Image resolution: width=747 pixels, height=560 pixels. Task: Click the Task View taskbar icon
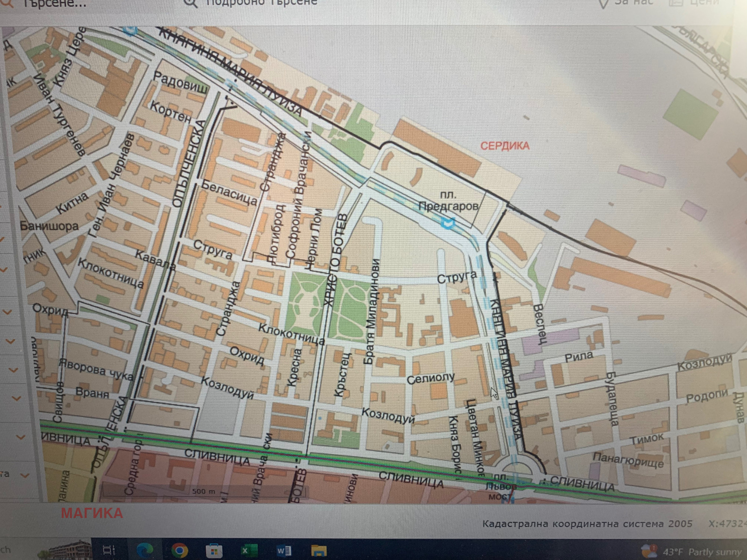(109, 550)
